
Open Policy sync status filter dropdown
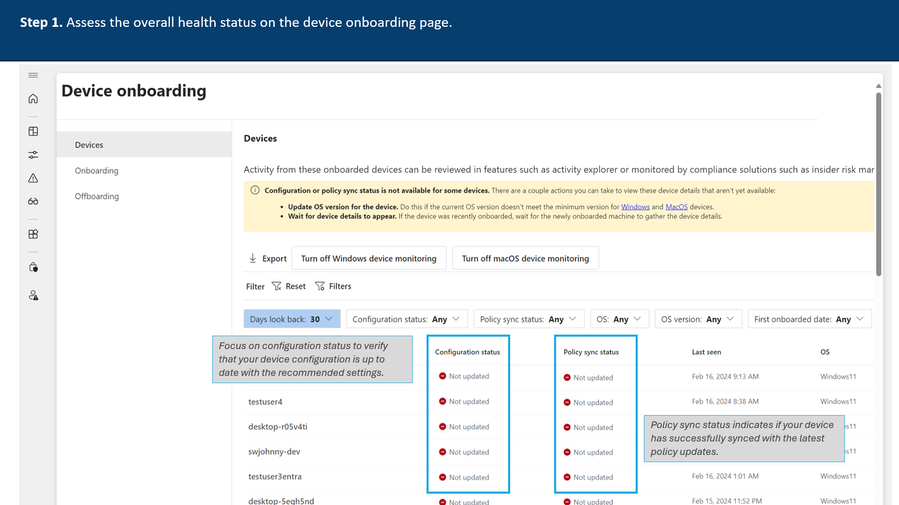[x=529, y=319]
